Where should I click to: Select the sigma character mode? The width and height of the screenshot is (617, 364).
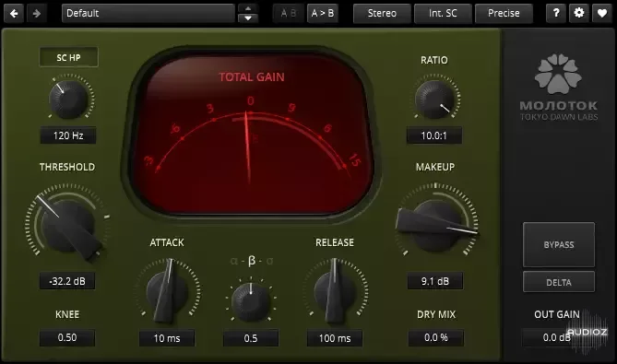pos(269,261)
